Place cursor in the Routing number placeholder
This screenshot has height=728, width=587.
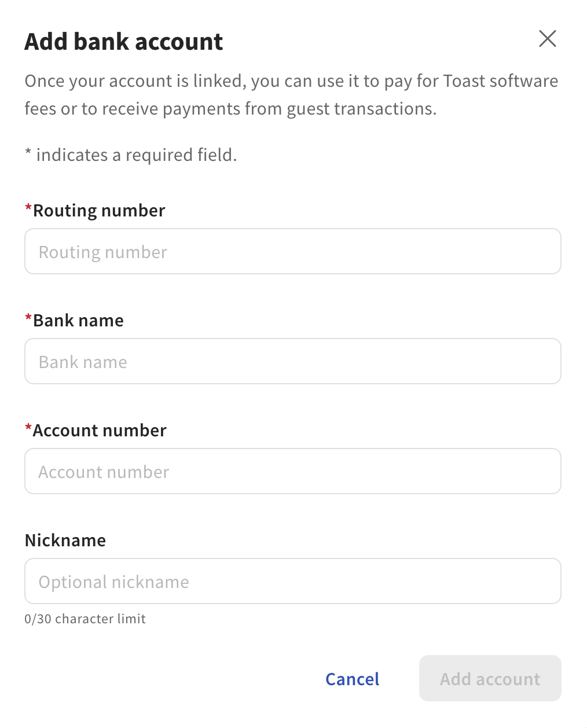[102, 251]
